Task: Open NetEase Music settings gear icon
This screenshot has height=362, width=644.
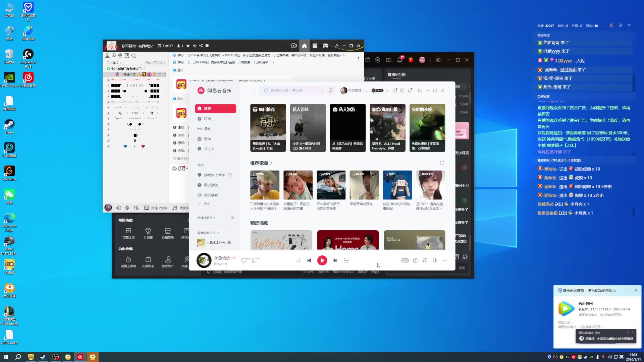Action: (402, 90)
